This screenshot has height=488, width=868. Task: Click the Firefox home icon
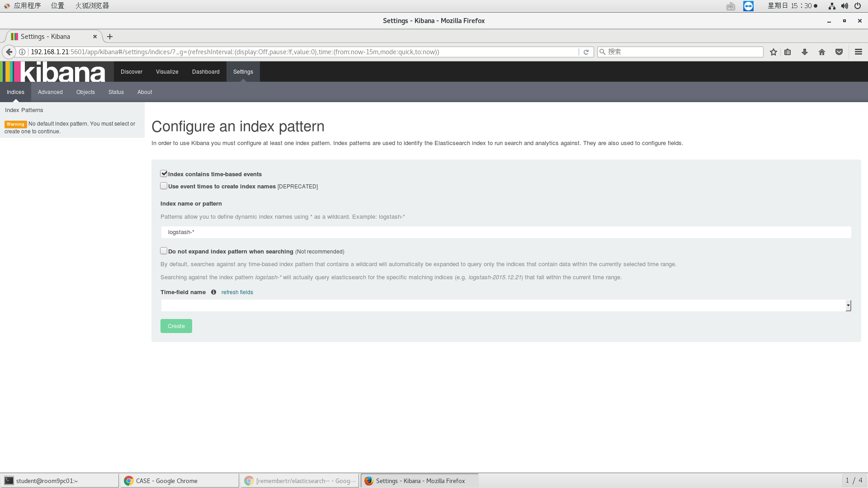click(822, 52)
